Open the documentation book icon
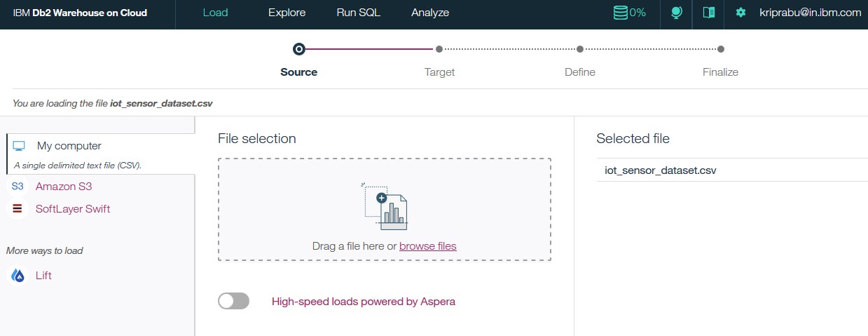Screen dimensions: 868x336 pos(708,13)
